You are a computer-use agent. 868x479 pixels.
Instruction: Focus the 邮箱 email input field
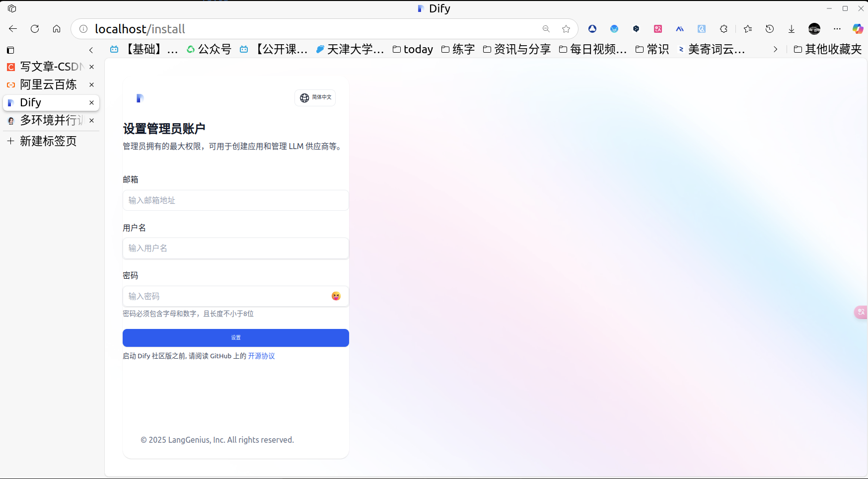coord(236,200)
